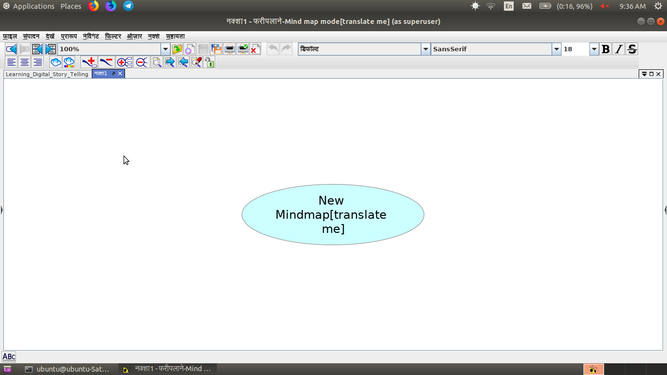Toggle the Strikethrough S button
667x375 pixels.
coord(632,49)
